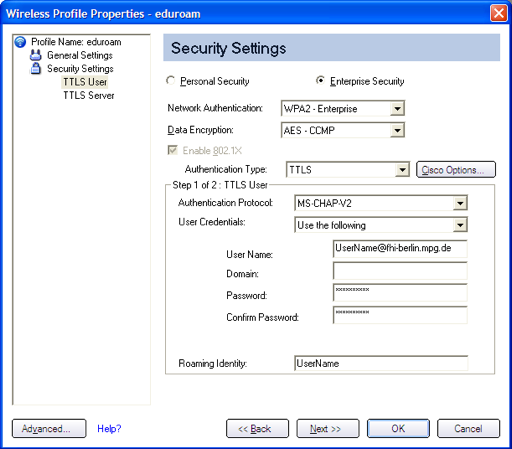512x449 pixels.
Task: Click the globe icon beside Profile Name
Action: (20, 42)
